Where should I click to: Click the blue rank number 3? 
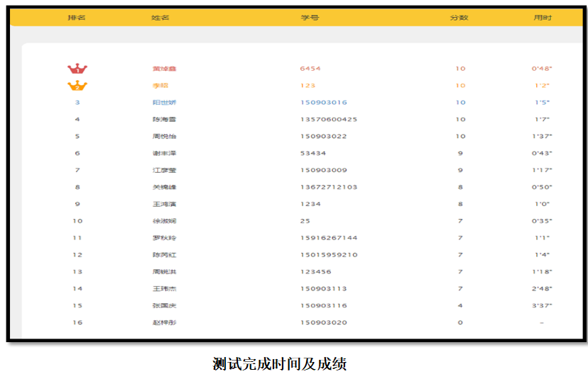77,102
